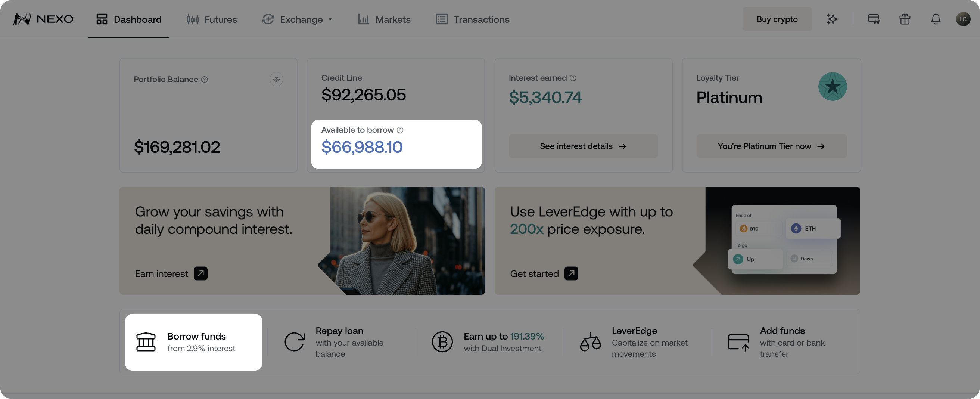The image size is (980, 399).
Task: Click the sparkle what's-new icon
Action: coord(832,19)
